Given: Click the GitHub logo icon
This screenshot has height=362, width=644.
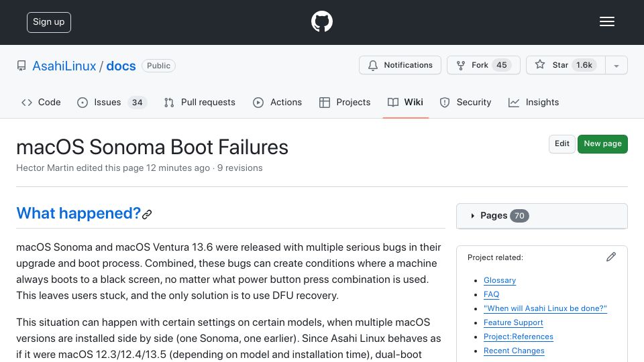Looking at the screenshot, I should click(x=321, y=21).
